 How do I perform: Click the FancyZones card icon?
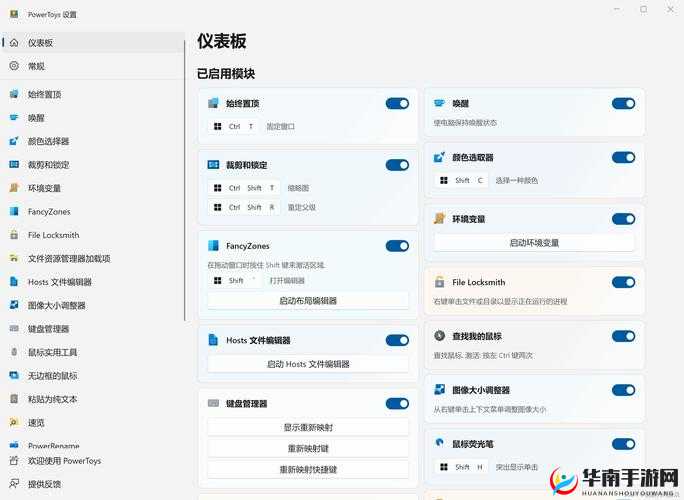pyautogui.click(x=213, y=246)
